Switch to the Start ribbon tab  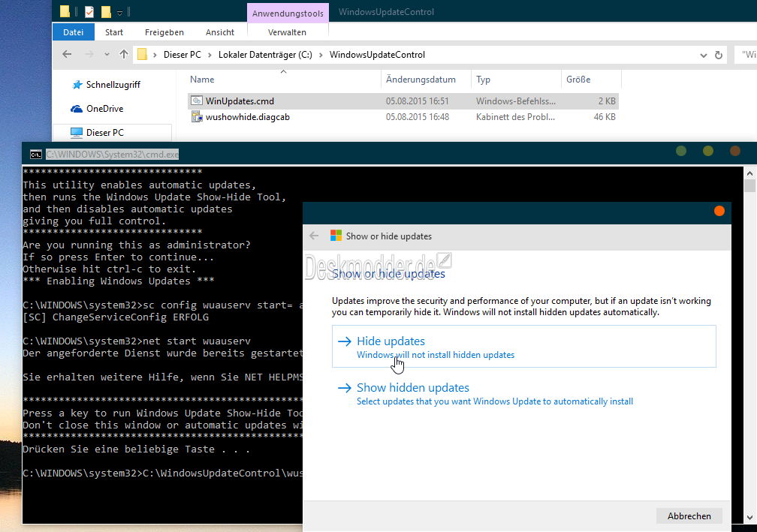click(x=114, y=32)
